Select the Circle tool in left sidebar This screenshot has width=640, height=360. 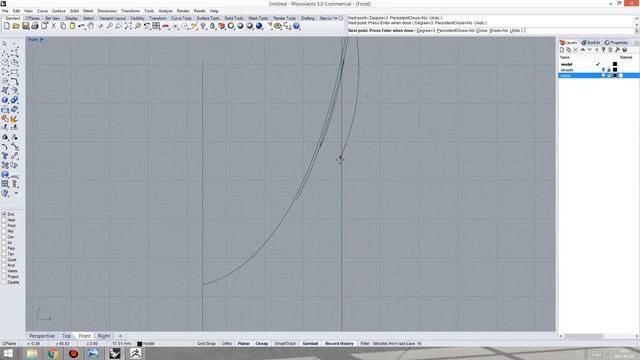pyautogui.click(x=5, y=62)
